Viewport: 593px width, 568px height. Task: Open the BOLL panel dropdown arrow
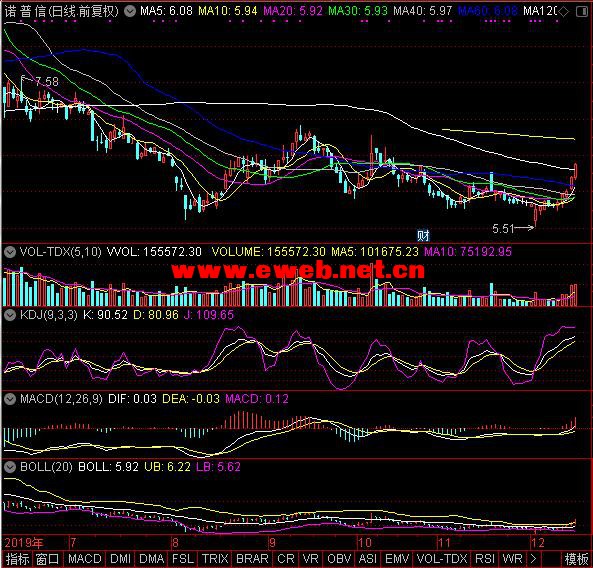[x=10, y=467]
